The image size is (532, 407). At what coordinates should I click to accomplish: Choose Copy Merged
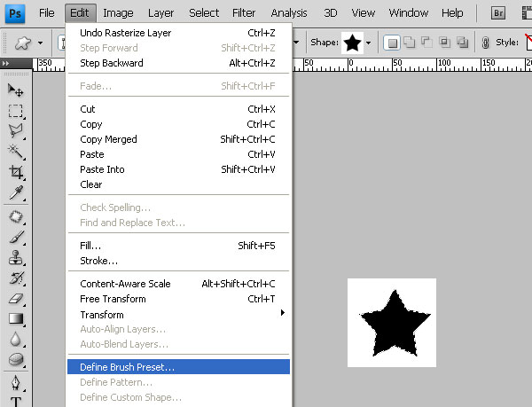[x=178, y=139]
